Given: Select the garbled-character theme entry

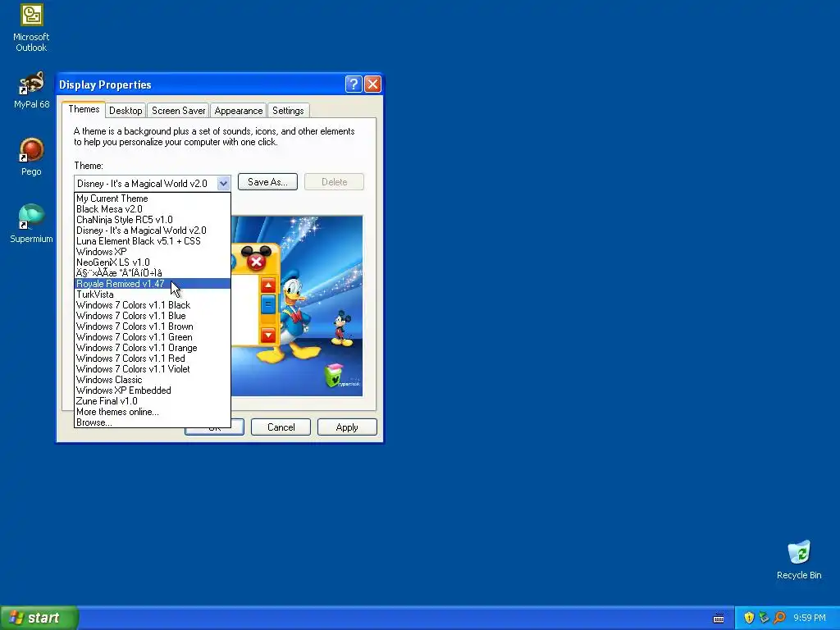Looking at the screenshot, I should tap(152, 273).
